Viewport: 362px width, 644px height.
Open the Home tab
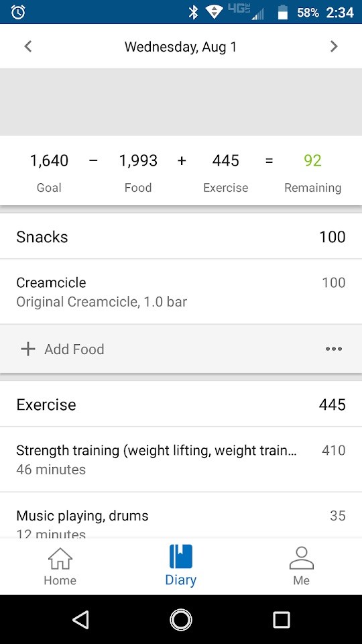(x=60, y=566)
